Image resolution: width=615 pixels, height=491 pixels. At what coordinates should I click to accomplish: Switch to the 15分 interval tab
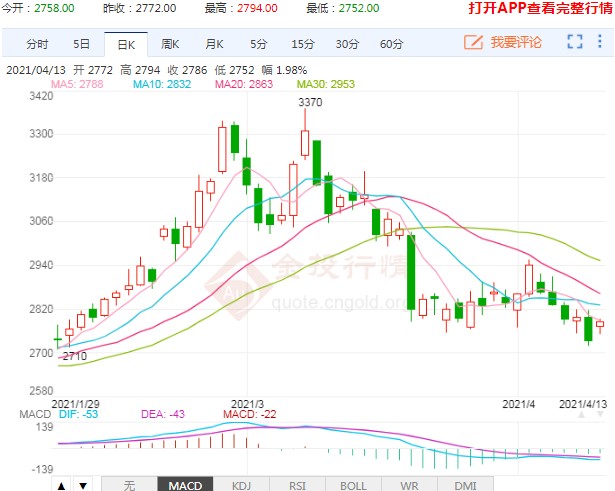point(303,44)
